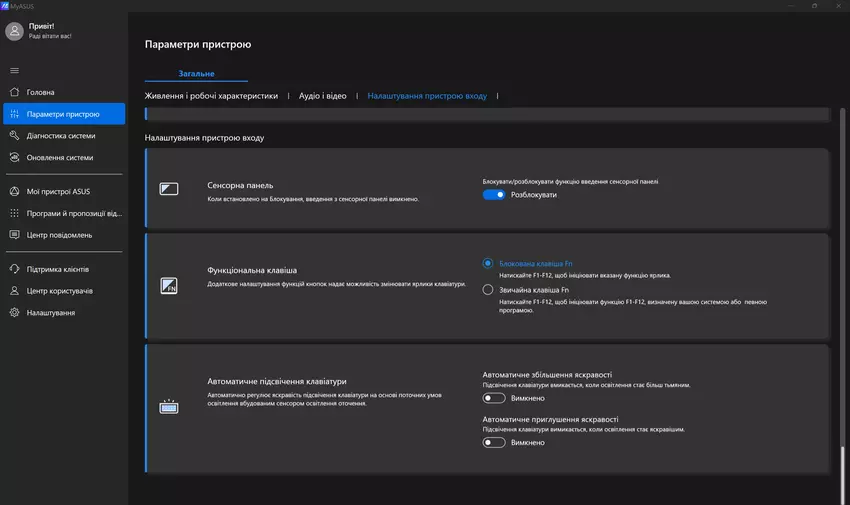The image size is (850, 505).
Task: Enable Автоматичне збільшення яскравості toggle
Action: (494, 398)
